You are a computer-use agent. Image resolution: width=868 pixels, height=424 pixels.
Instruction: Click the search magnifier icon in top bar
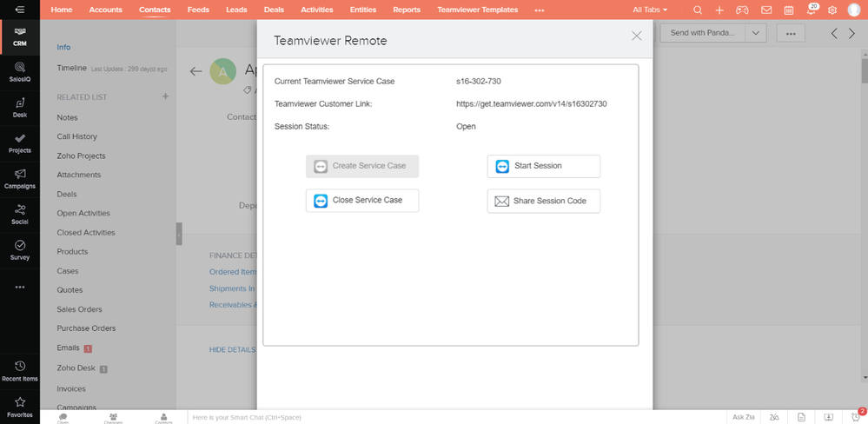698,10
